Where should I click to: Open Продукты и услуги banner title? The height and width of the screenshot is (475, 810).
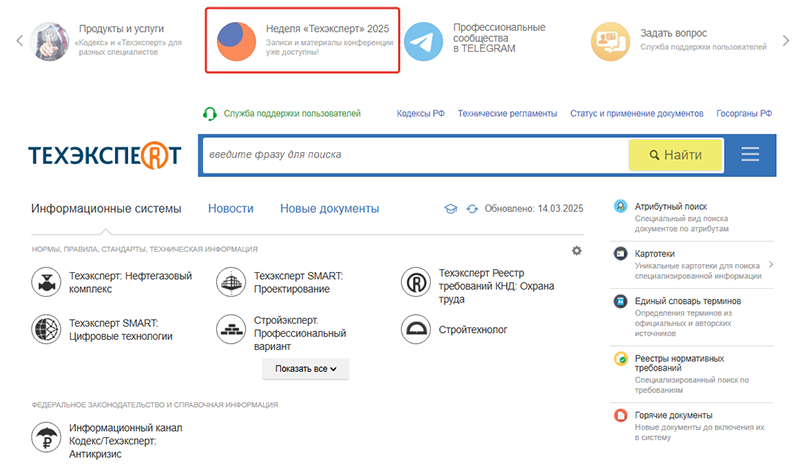click(x=121, y=29)
